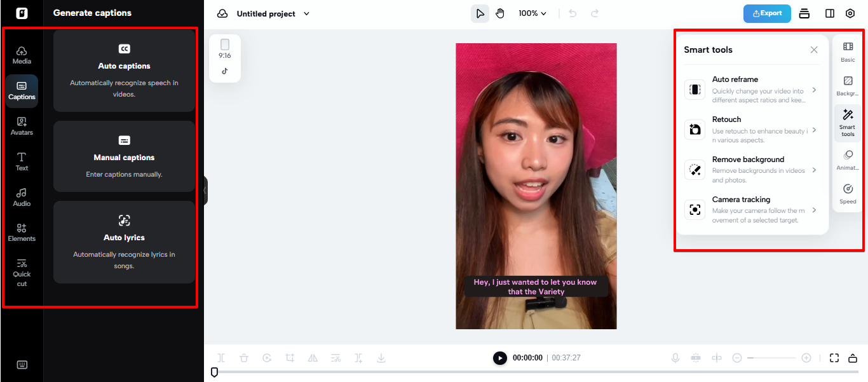Select the Avatars sidebar icon
The height and width of the screenshot is (382, 868).
click(x=22, y=126)
